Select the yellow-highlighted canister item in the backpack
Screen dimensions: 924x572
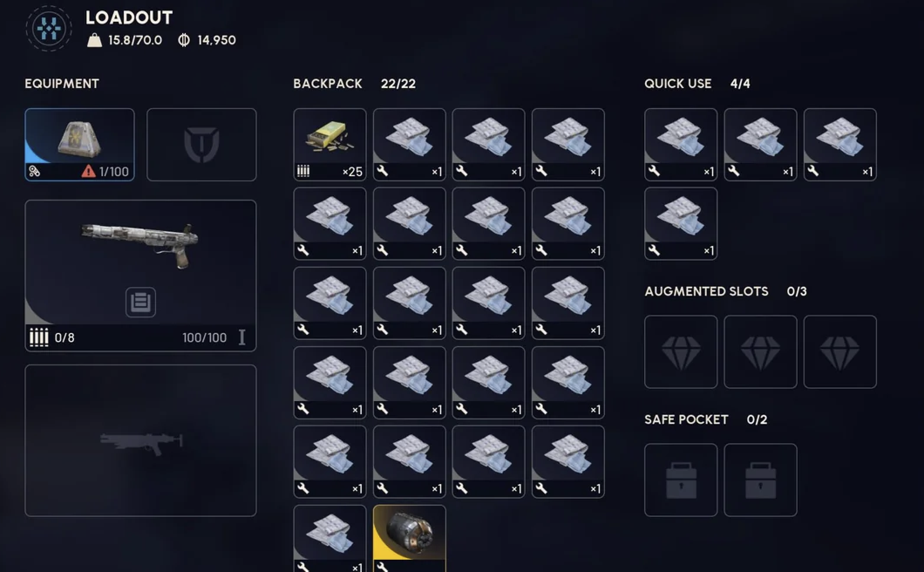[409, 538]
